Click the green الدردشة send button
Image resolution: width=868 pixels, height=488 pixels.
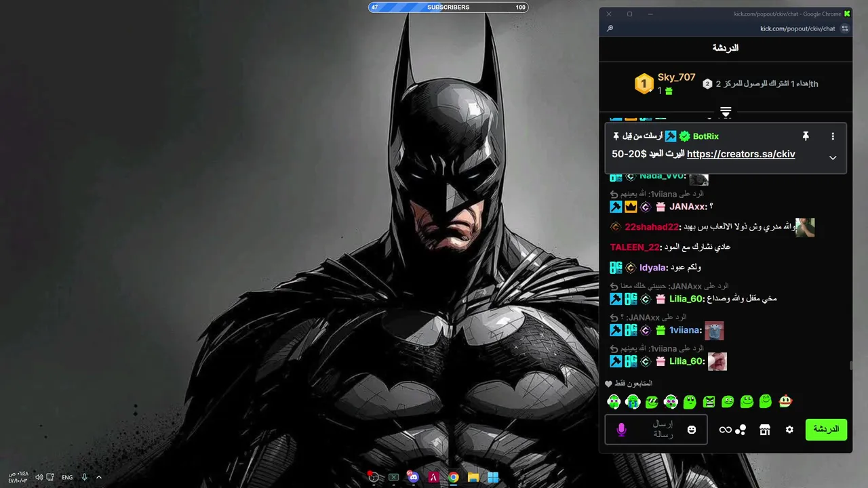point(826,430)
